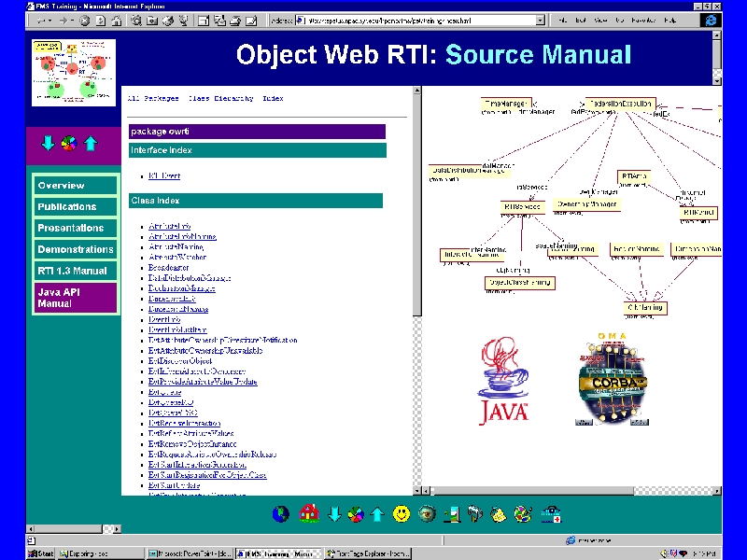This screenshot has width=747, height=560.
Task: Click the open door icon in bottom bar
Action: click(x=451, y=514)
